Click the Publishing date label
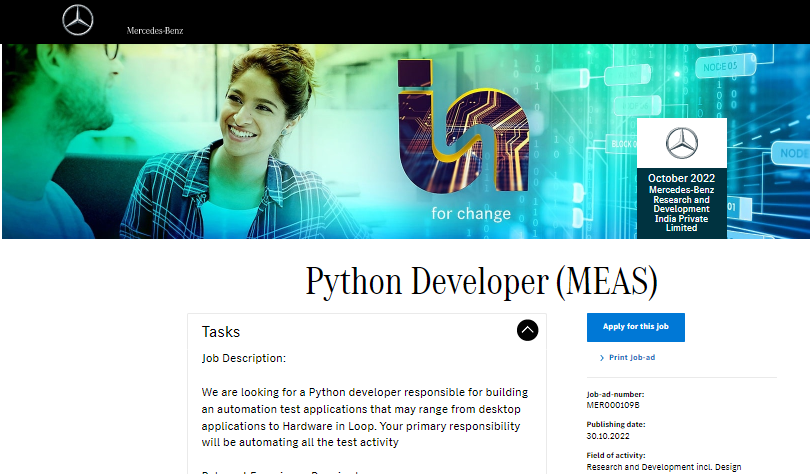Image resolution: width=810 pixels, height=474 pixels. click(x=616, y=424)
